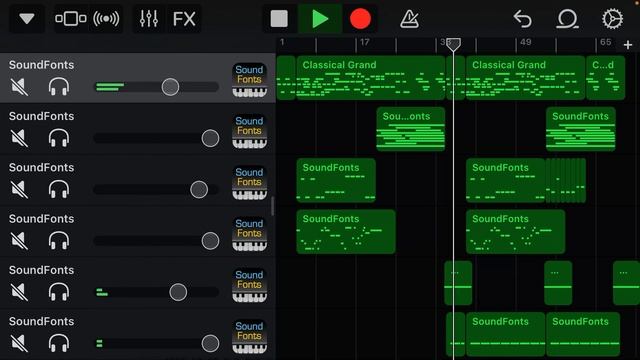Viewport: 640px width, 360px height.
Task: Adjust the fifth track's volume slider knob
Action: coord(178,292)
